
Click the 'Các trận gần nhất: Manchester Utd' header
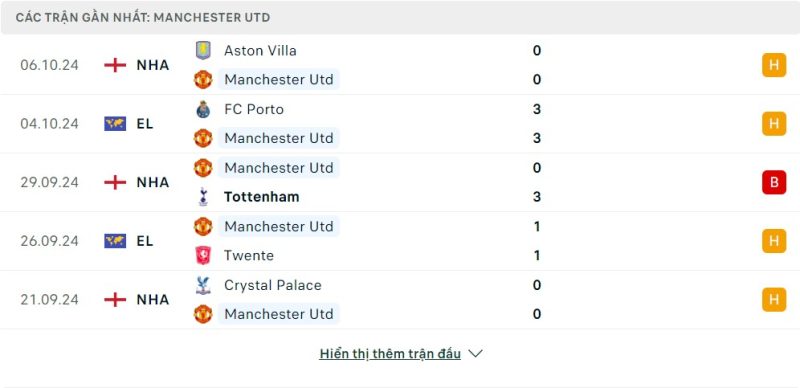[143, 18]
